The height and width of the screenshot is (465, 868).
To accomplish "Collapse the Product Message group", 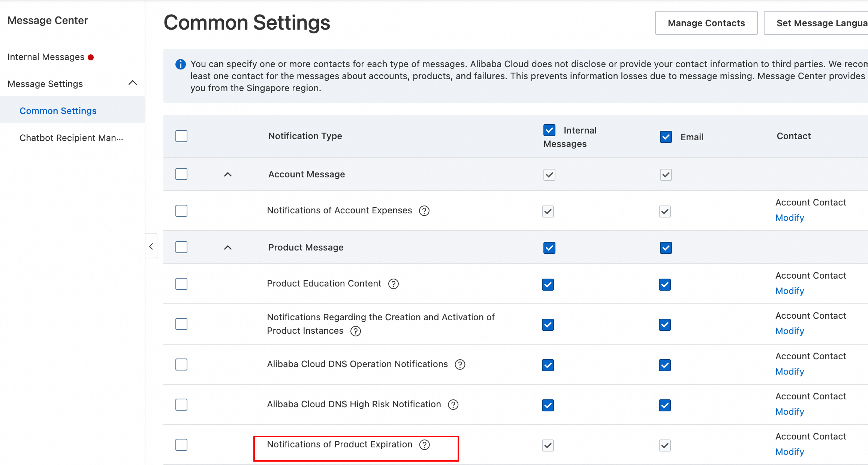I will pos(228,247).
